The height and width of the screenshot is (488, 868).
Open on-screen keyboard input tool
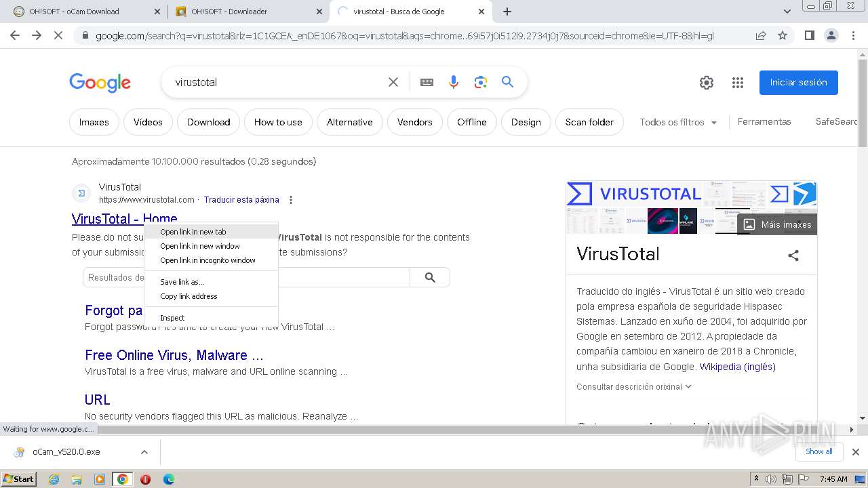coord(427,82)
